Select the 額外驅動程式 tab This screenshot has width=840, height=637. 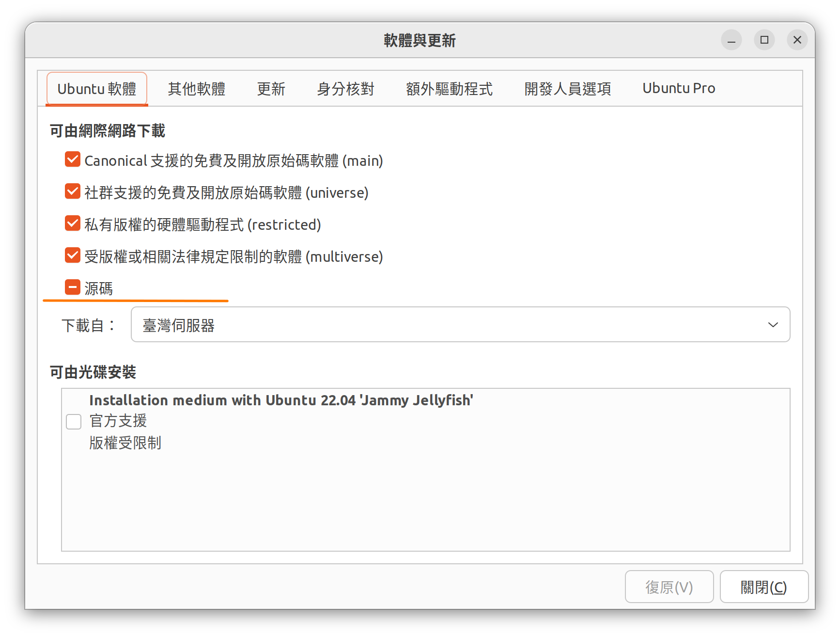point(449,89)
